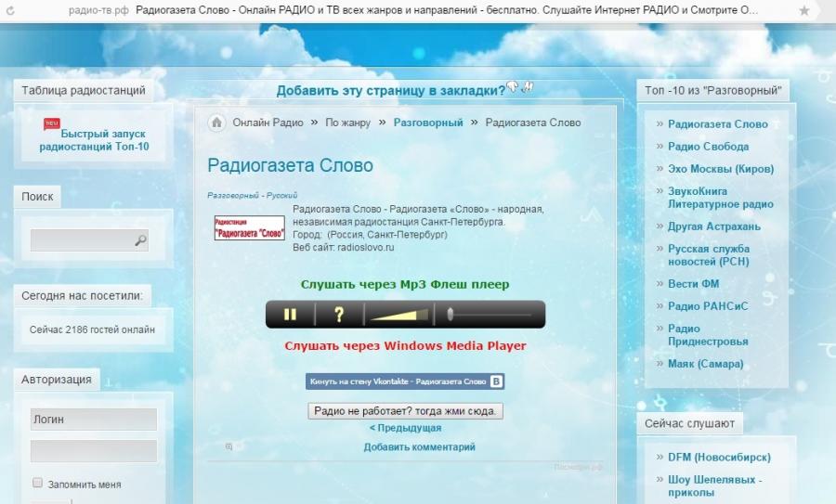Select Вести ФМ in the Top-10 list
Viewport: 836px width, 504px height.
click(x=693, y=284)
